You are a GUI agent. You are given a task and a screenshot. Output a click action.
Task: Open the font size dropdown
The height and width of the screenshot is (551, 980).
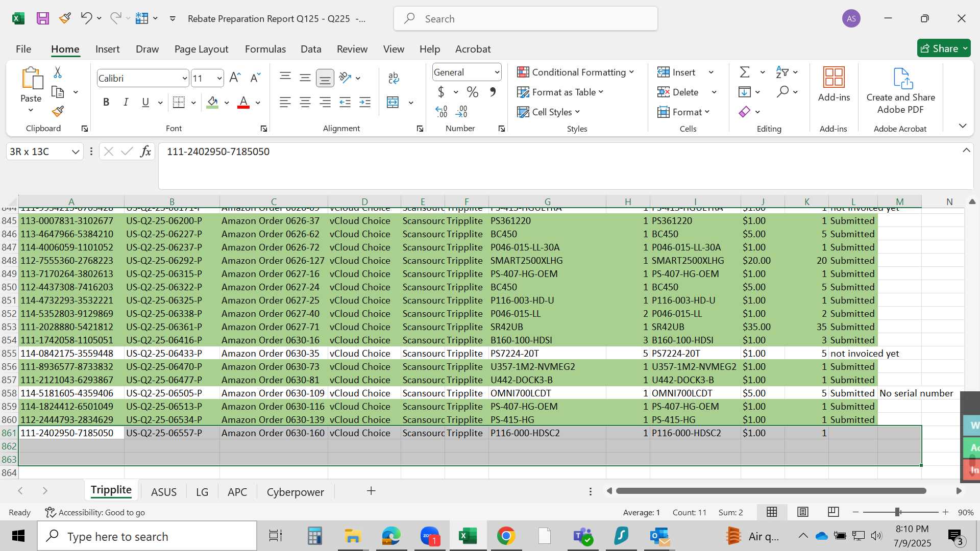click(x=219, y=78)
